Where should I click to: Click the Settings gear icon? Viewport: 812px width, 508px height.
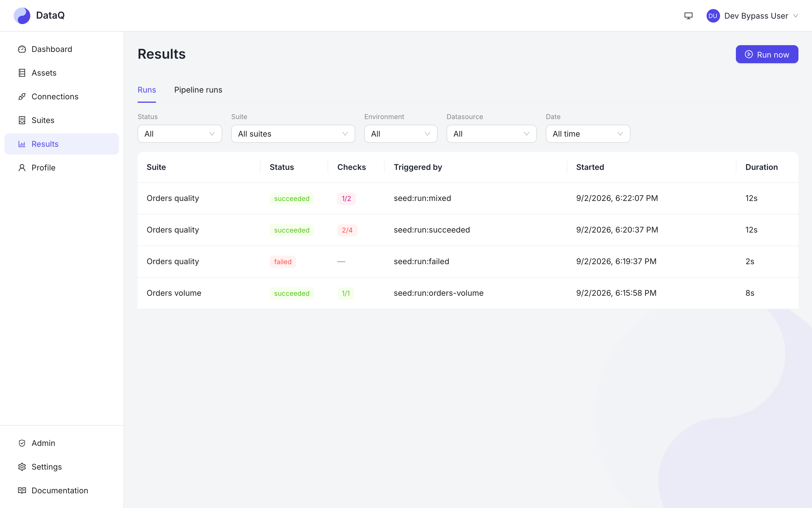pos(22,467)
